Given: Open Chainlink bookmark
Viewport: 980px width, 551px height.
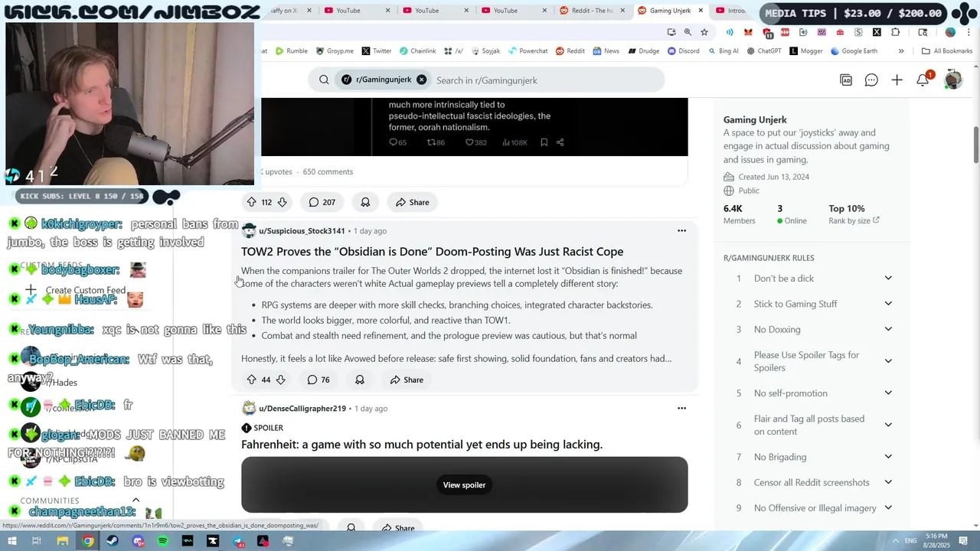Looking at the screenshot, I should tap(416, 51).
